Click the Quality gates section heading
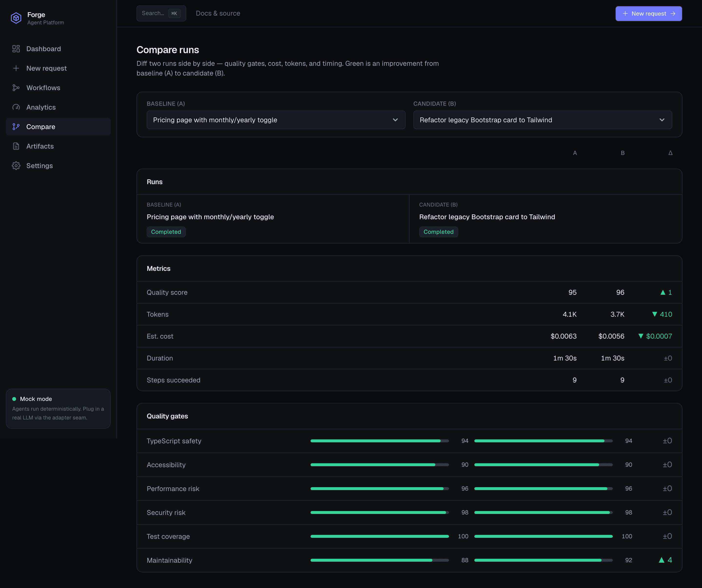702x588 pixels. 167,416
